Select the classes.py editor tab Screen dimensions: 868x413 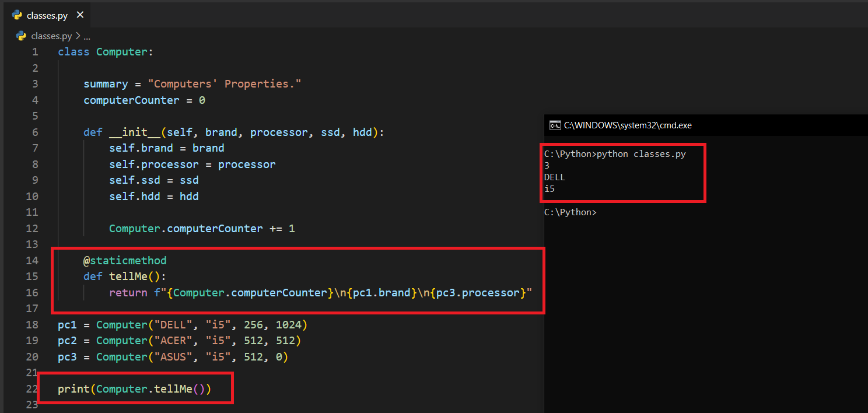point(47,15)
